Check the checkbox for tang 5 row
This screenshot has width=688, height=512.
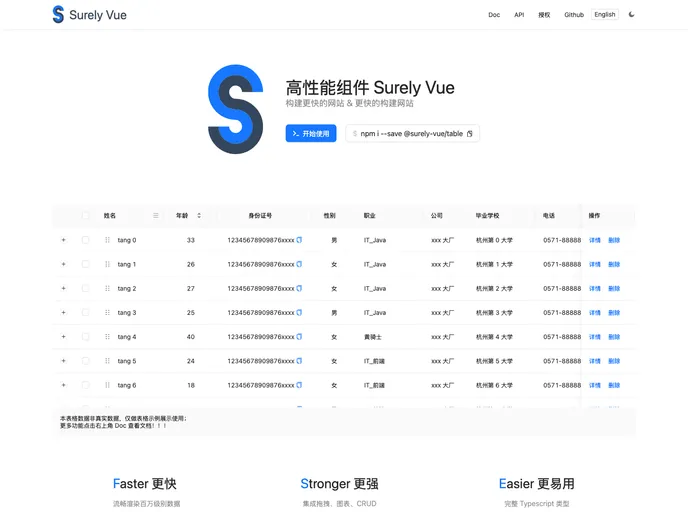click(86, 361)
